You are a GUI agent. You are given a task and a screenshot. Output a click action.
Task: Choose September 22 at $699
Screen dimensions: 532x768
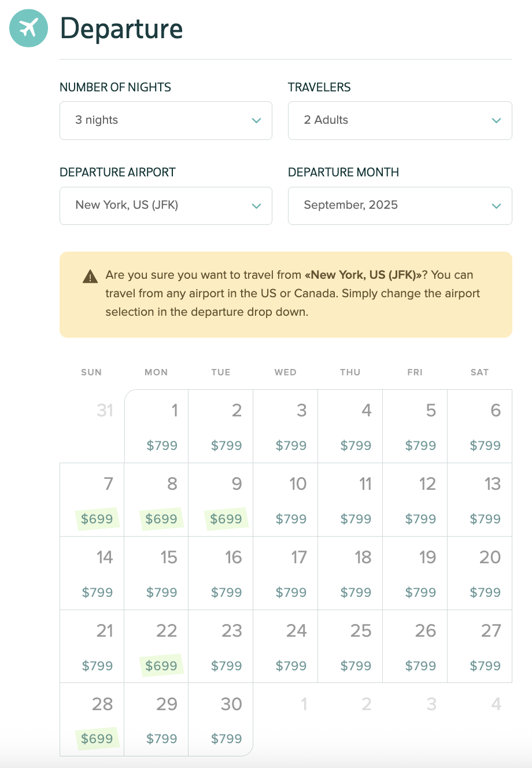[157, 647]
